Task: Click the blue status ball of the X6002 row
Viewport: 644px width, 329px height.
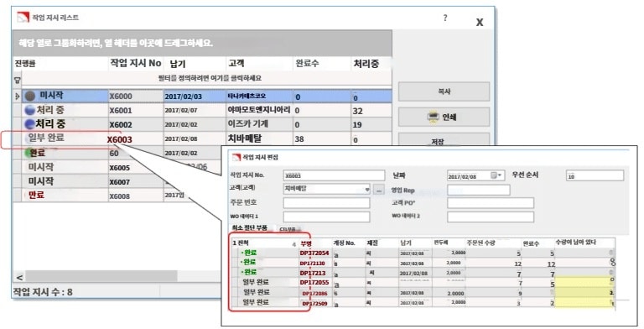Action: 29,124
